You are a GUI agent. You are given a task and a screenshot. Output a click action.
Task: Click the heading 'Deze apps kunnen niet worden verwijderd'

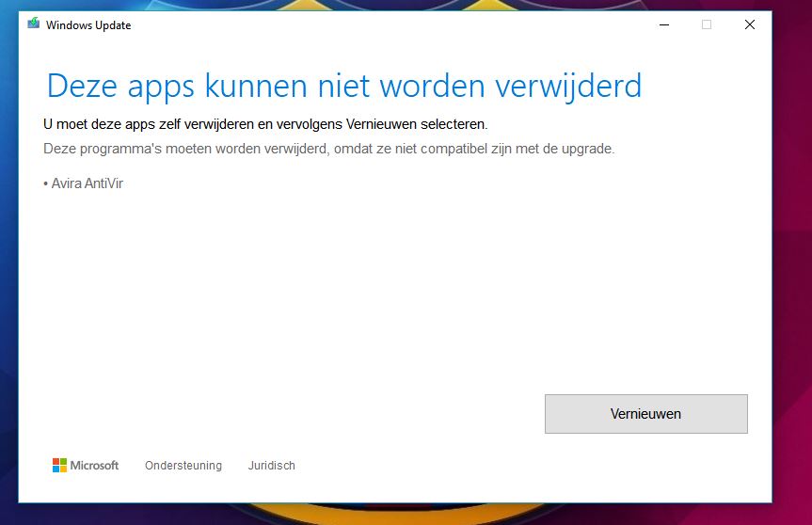point(344,86)
